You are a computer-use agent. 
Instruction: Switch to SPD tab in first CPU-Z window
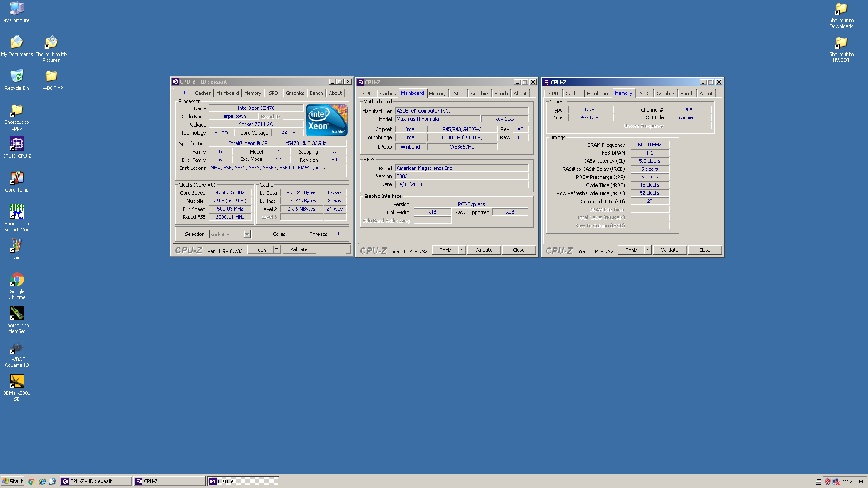coord(274,93)
